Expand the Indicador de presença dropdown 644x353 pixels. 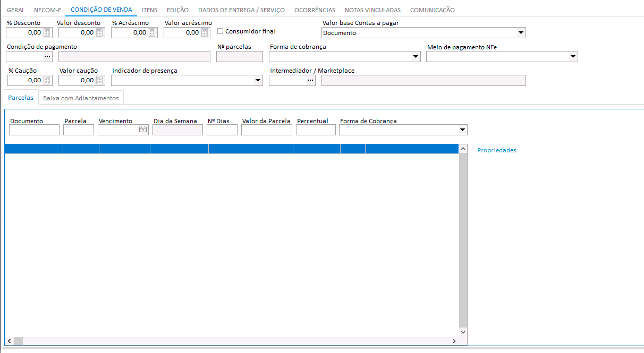[x=258, y=81]
